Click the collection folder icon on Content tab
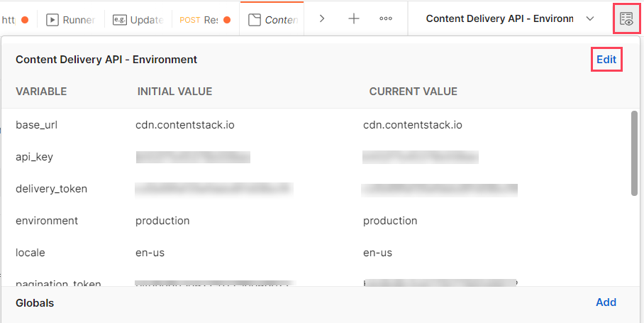Image resolution: width=644 pixels, height=323 pixels. [254, 20]
